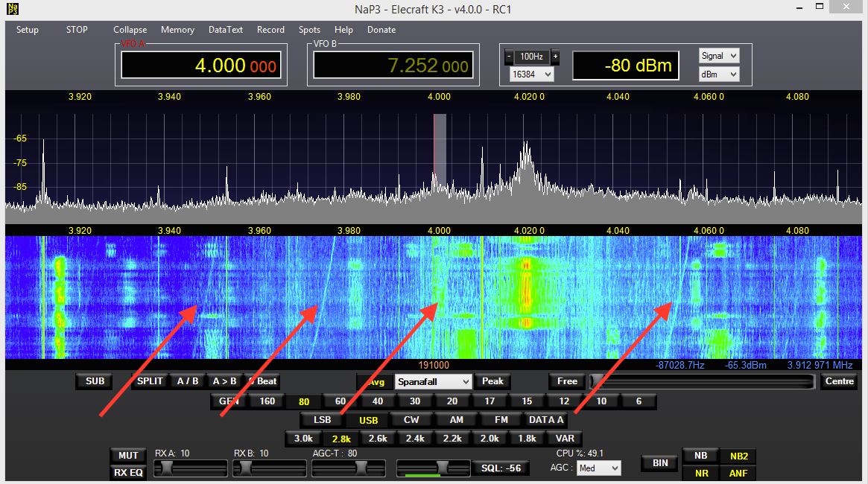This screenshot has height=484, width=868.
Task: Click the VFO A frequency display
Action: click(x=199, y=66)
